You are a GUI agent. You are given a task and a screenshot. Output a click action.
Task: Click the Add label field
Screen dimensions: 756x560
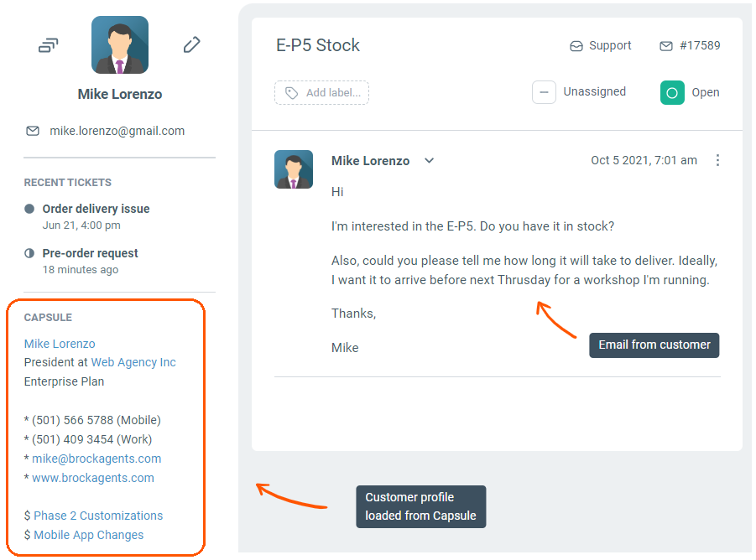tap(332, 93)
